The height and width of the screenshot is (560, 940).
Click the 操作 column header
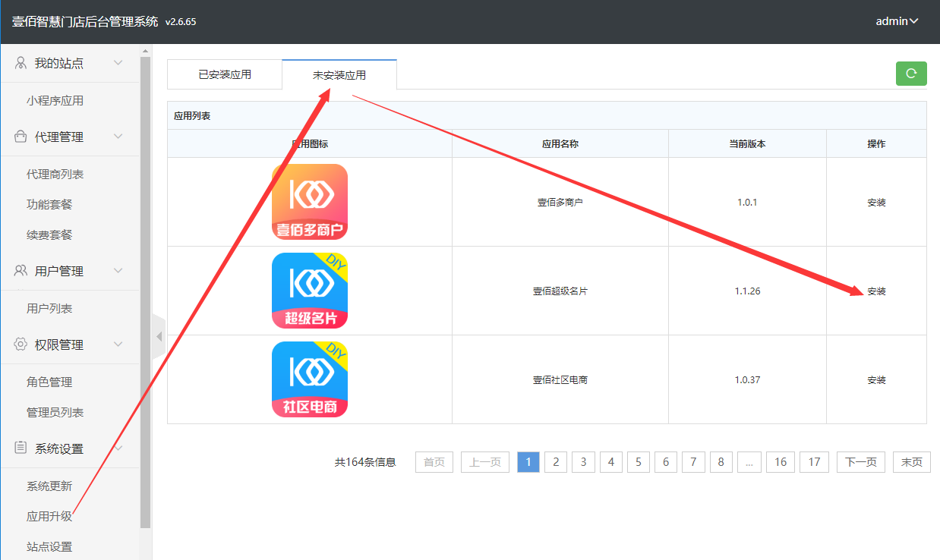[876, 143]
